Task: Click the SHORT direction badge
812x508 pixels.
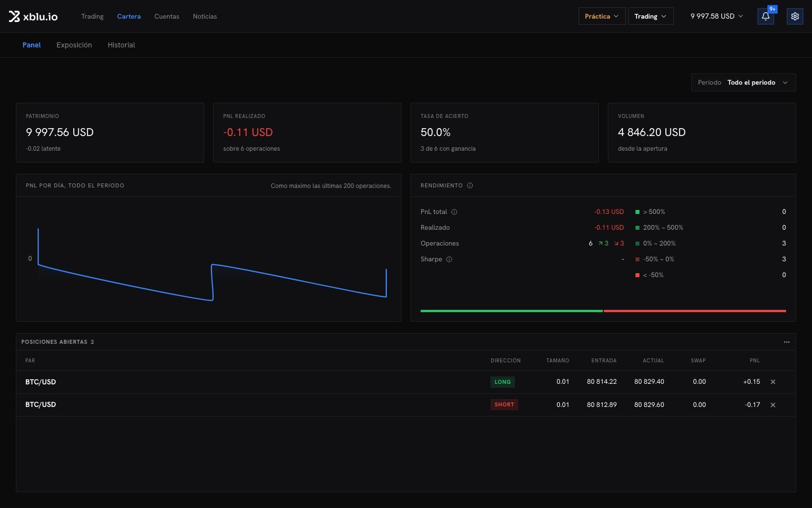Action: 504,405
